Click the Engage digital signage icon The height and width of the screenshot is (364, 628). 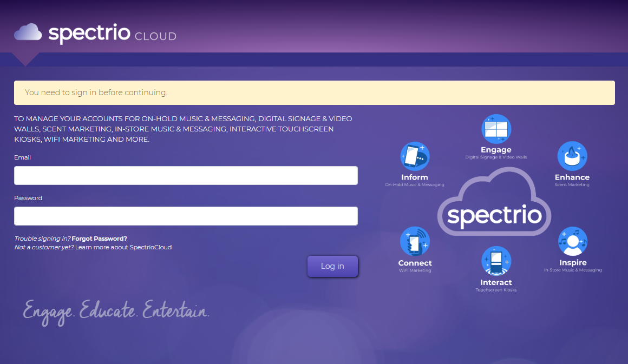496,129
